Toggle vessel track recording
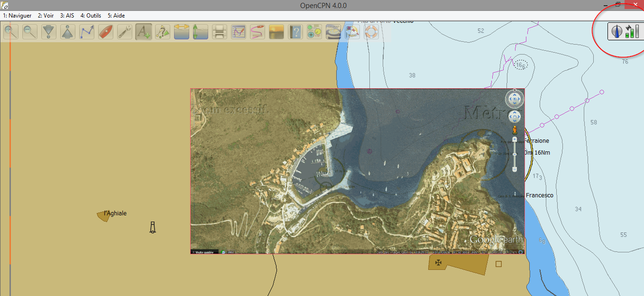The height and width of the screenshot is (296, 644). (x=258, y=32)
